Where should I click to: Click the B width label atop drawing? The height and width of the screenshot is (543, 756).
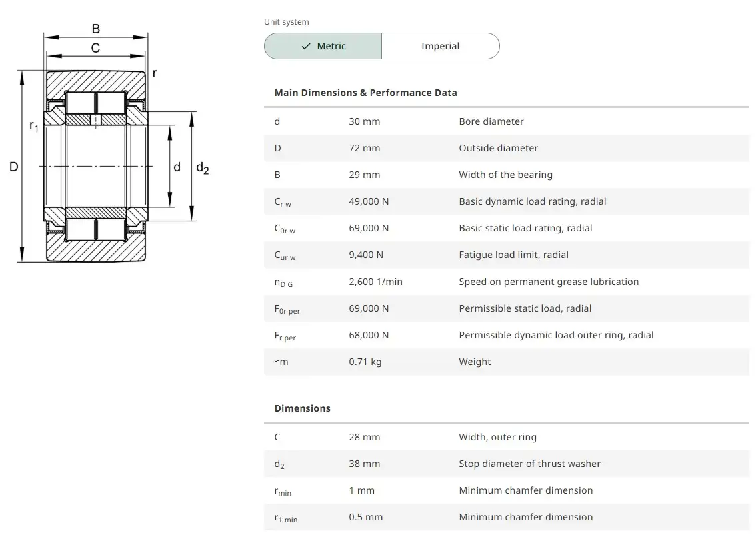click(x=96, y=29)
